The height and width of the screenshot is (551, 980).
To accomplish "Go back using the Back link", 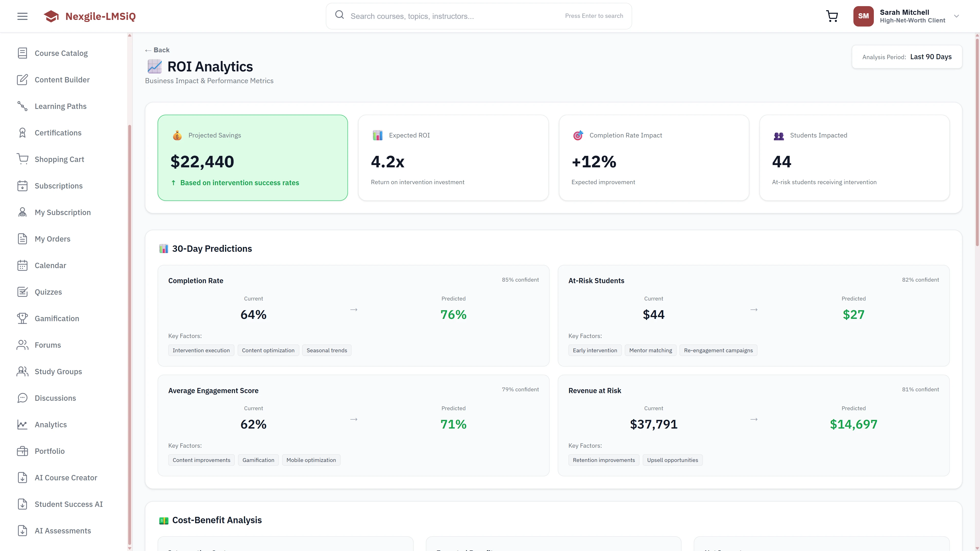I will [x=157, y=50].
